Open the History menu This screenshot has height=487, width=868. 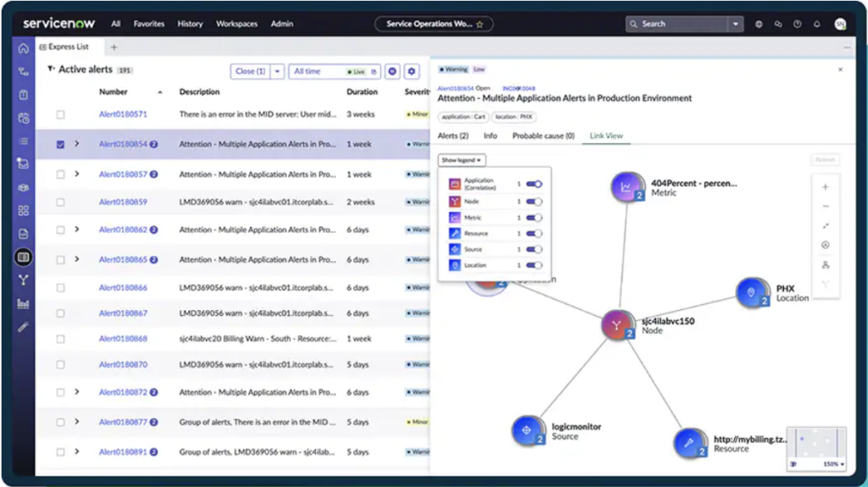(190, 24)
